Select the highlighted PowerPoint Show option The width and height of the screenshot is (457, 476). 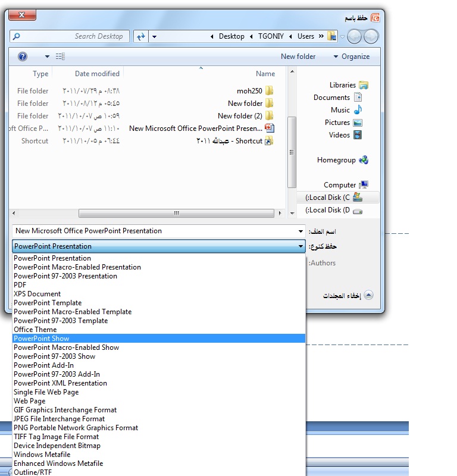tap(159, 339)
